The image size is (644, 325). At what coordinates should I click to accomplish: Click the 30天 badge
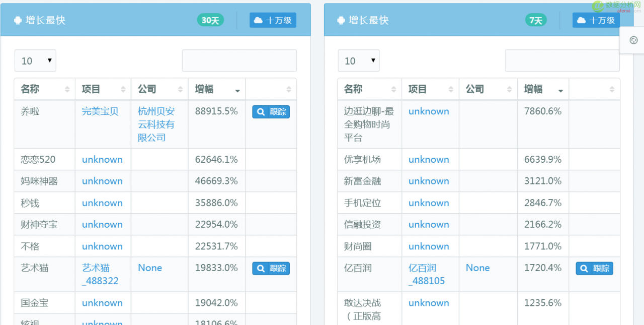[210, 20]
